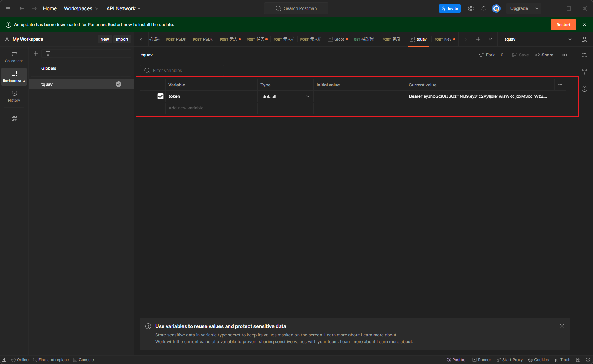Switch to the Globa tab
Screen dimensions: 593x364
338,39
